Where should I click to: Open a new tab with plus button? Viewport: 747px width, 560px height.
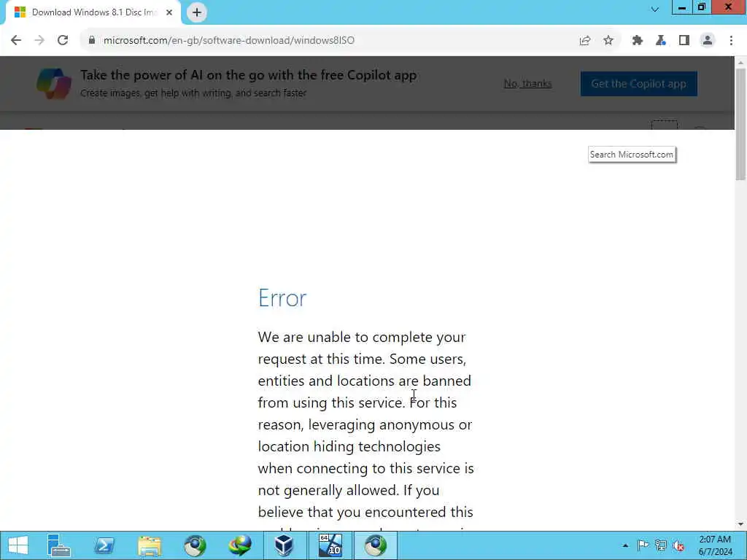click(197, 12)
